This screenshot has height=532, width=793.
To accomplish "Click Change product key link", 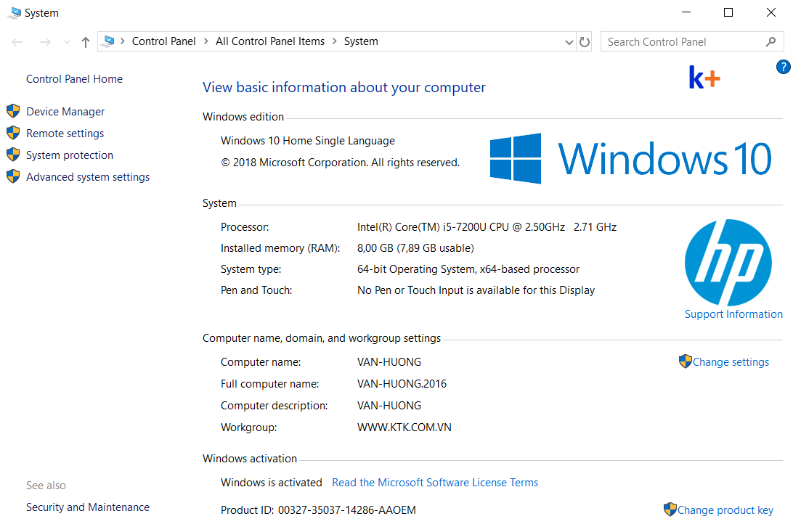I will 725,510.
